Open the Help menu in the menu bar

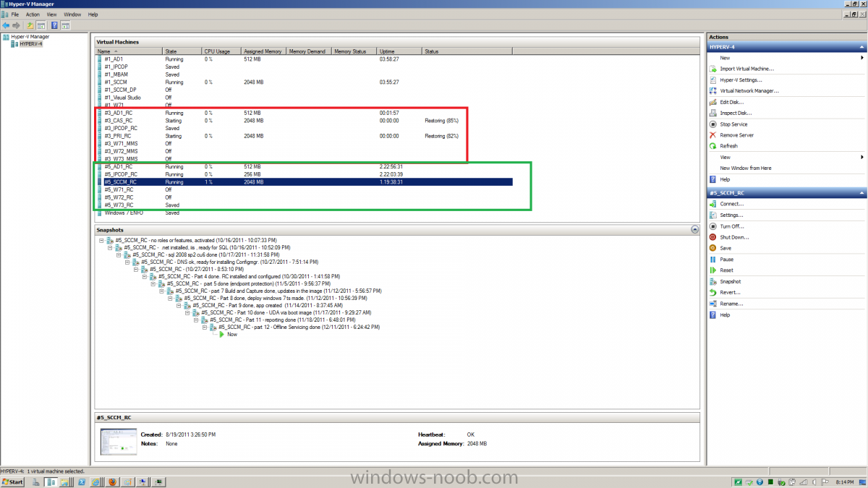(x=93, y=14)
